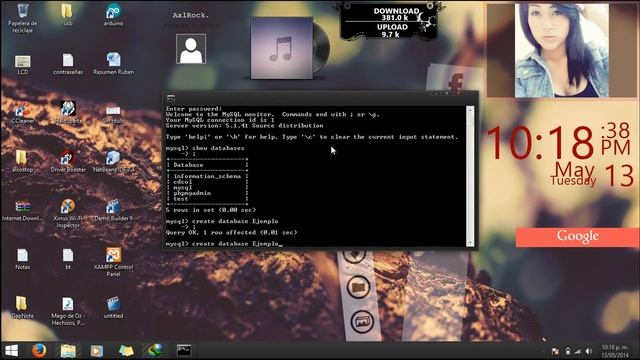
Task: Open File Explorer from the taskbar
Action: tap(68, 351)
